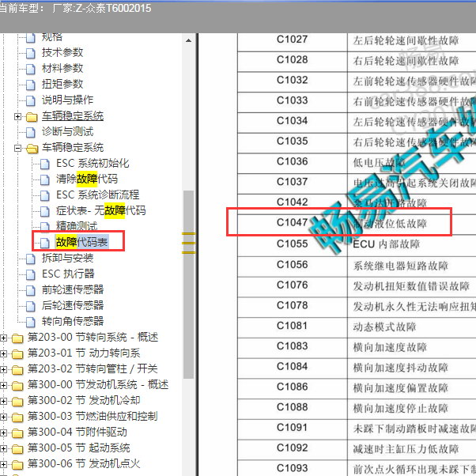This screenshot has width=476, height=476.
Task: Click the 第300-00 节发动机系统 folder icon
Action: (17, 385)
